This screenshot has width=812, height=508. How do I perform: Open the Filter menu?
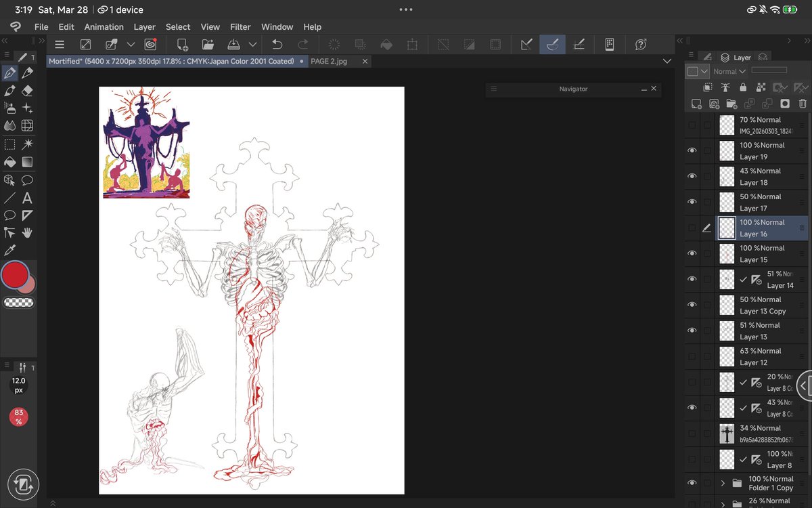240,27
